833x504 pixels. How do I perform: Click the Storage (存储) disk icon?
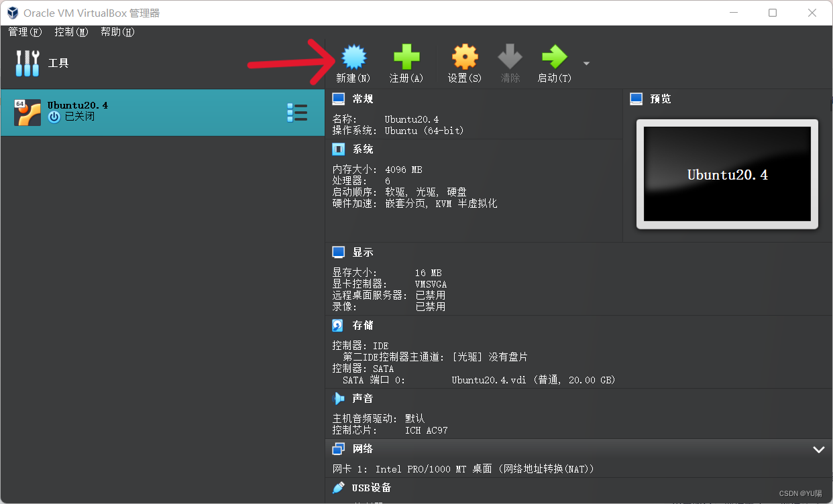click(x=338, y=325)
